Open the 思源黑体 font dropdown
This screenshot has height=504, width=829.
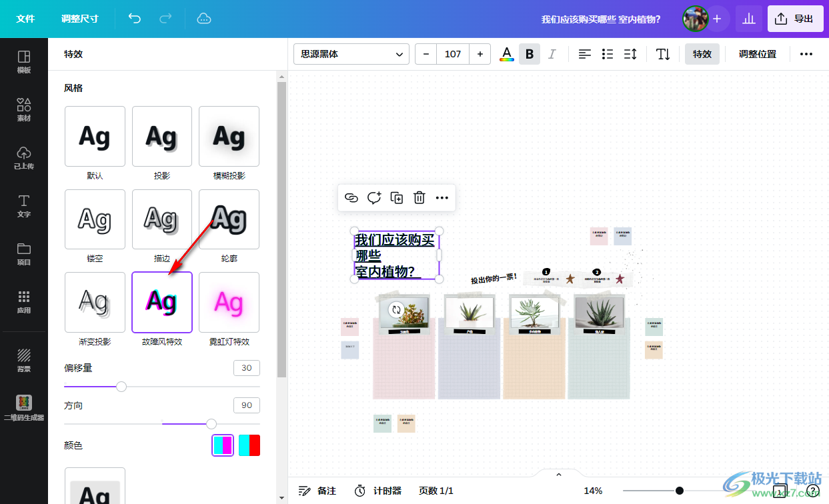(351, 54)
